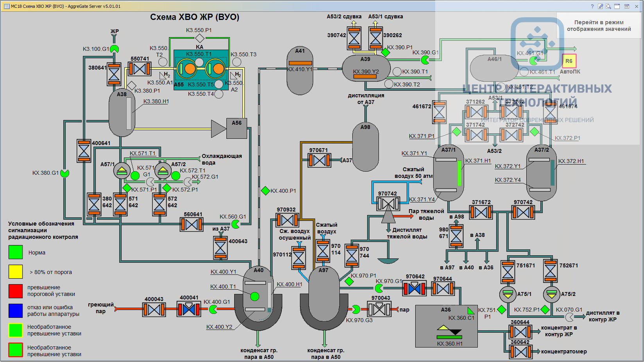The width and height of the screenshot is (644, 362).
Task: Click yellow '> 80% от порога' swatch
Action: [x=16, y=272]
